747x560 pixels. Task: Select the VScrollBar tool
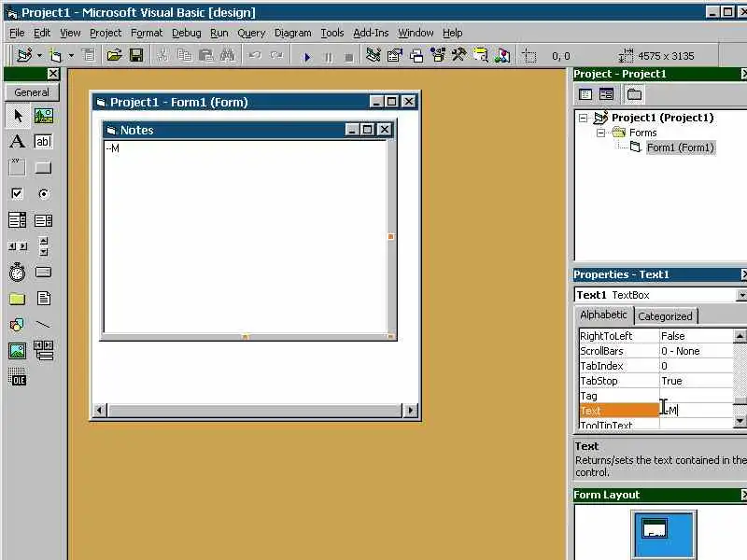[43, 246]
